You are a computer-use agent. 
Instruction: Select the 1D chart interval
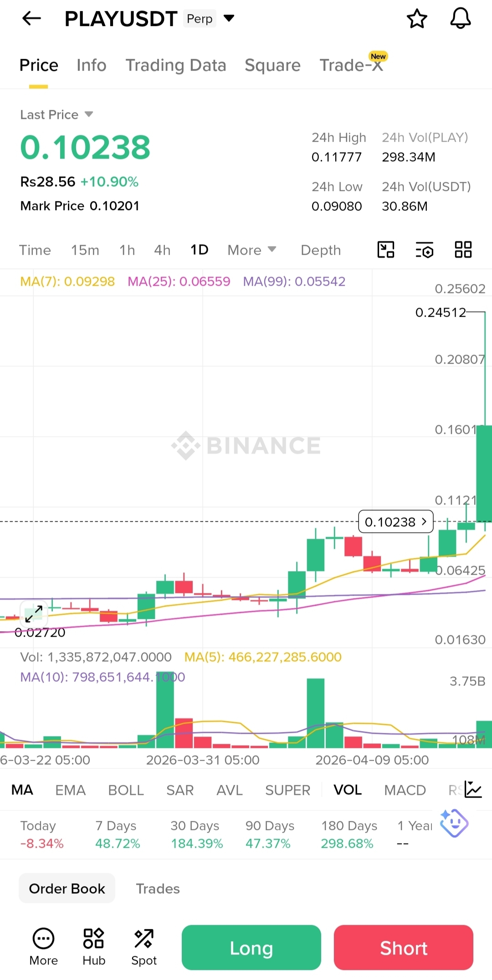(200, 250)
